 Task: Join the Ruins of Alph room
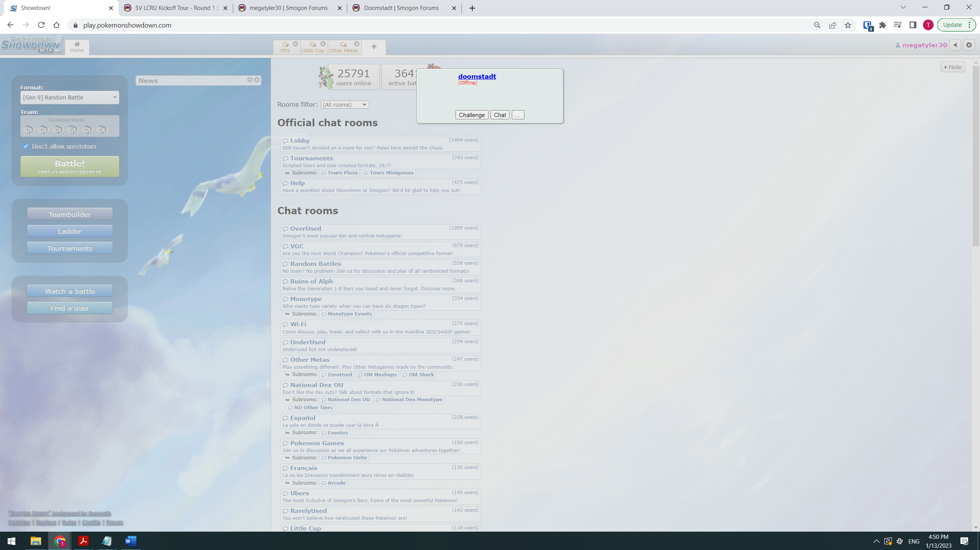click(381, 285)
